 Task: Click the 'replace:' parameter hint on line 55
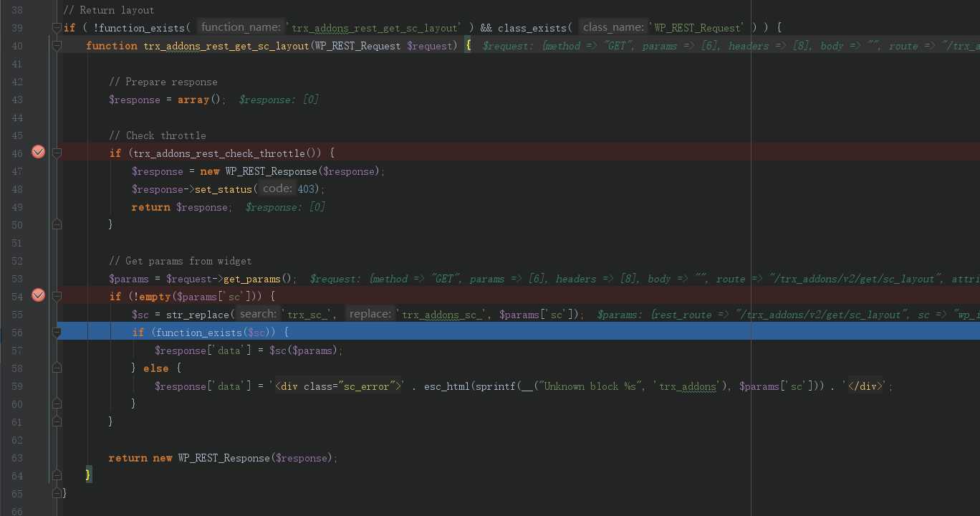370,314
